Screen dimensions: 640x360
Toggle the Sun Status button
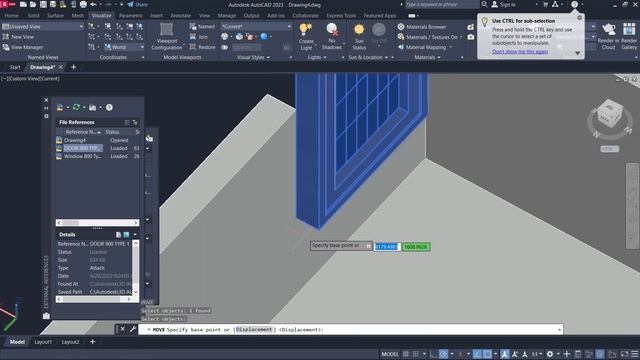359,37
